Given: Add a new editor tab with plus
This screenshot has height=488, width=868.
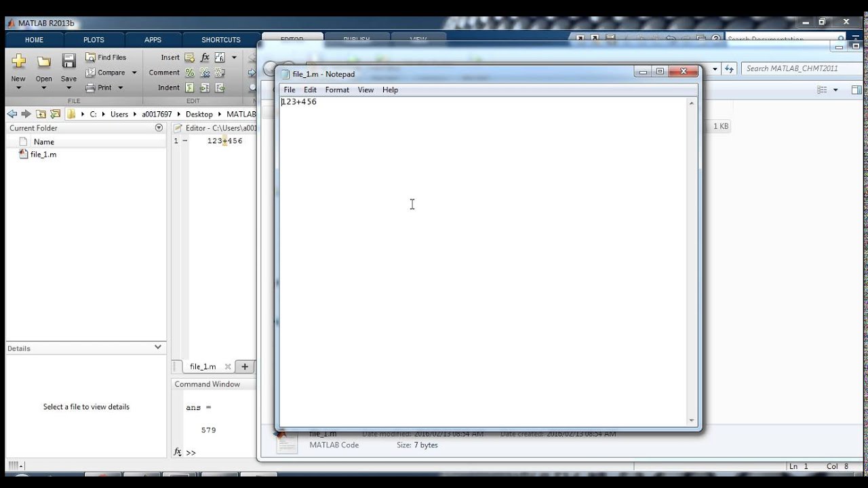Looking at the screenshot, I should point(245,367).
